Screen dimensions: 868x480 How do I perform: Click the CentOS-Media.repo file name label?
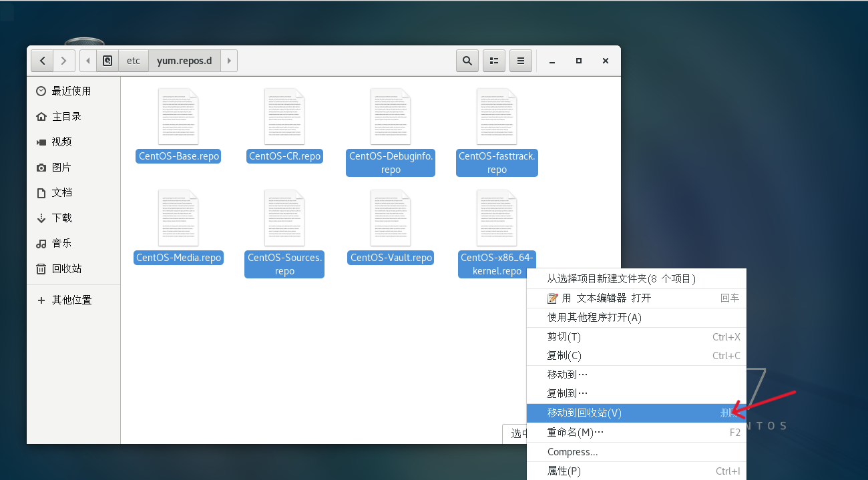pyautogui.click(x=178, y=258)
